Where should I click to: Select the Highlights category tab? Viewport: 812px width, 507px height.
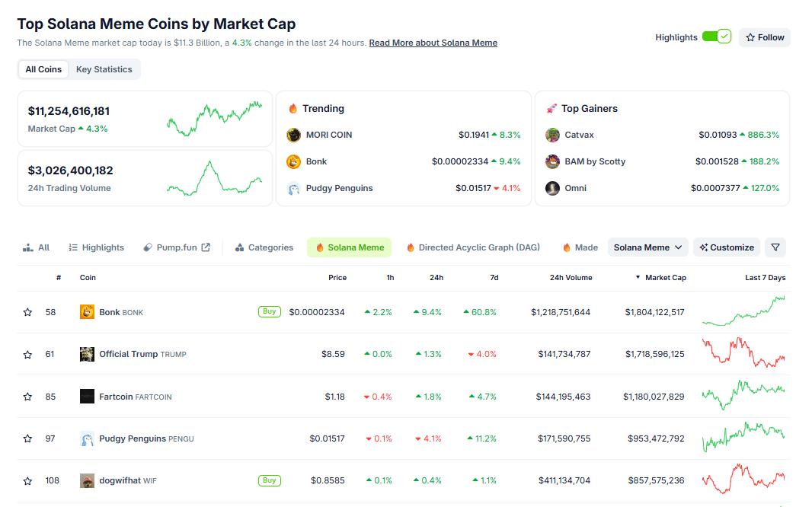click(96, 248)
